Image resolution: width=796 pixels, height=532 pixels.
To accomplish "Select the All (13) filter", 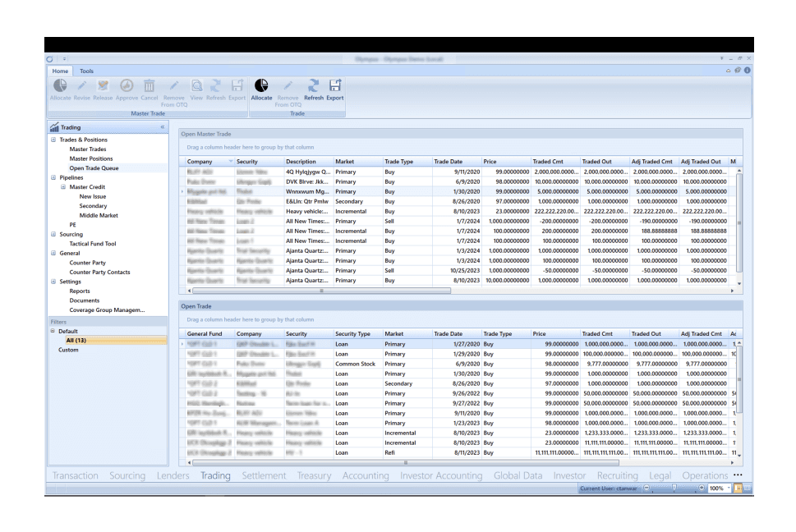I will coord(115,340).
